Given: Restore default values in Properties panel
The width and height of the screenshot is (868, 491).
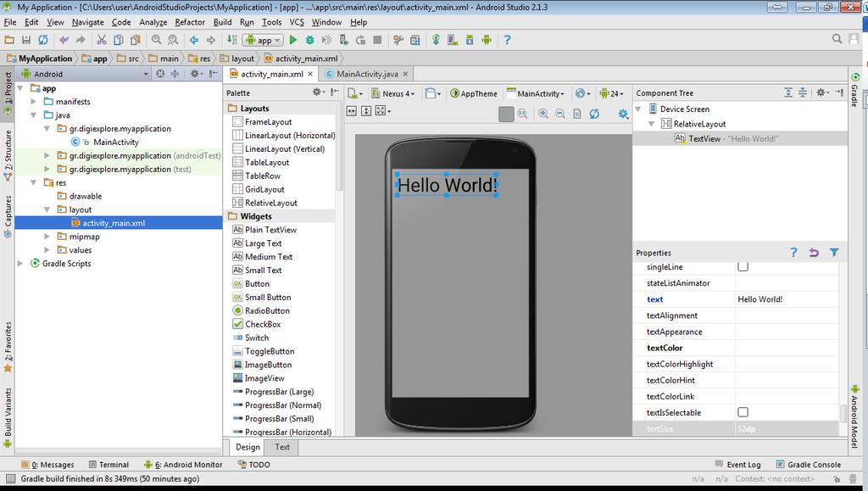Looking at the screenshot, I should point(813,253).
